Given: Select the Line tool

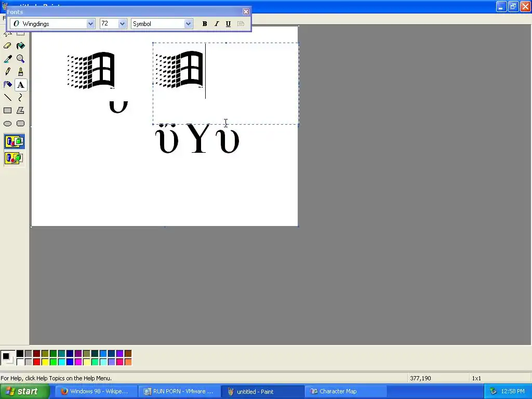Looking at the screenshot, I should (7, 98).
